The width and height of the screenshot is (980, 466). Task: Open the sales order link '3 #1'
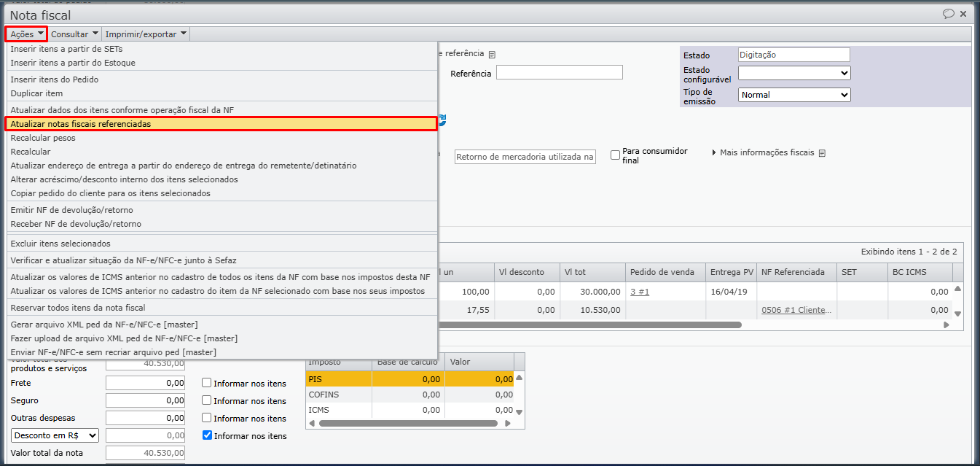point(640,292)
